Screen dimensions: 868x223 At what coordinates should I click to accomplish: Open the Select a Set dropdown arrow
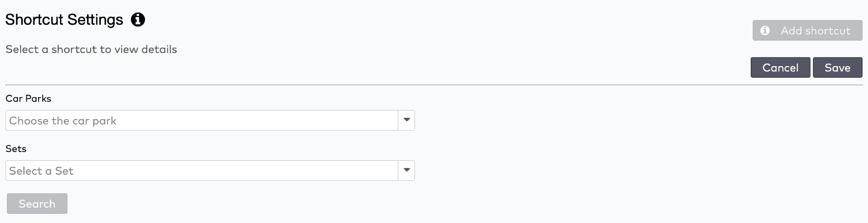tap(406, 170)
